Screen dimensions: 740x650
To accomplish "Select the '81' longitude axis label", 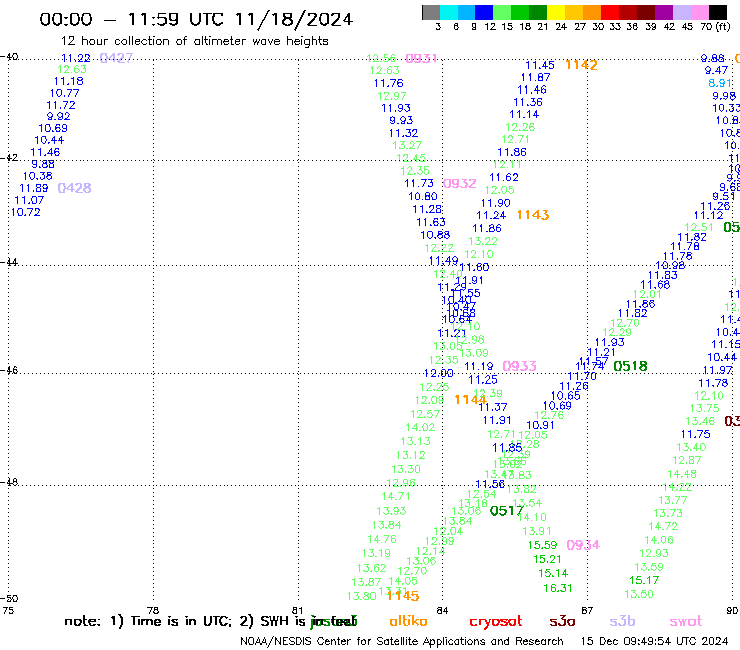I will point(297,610).
